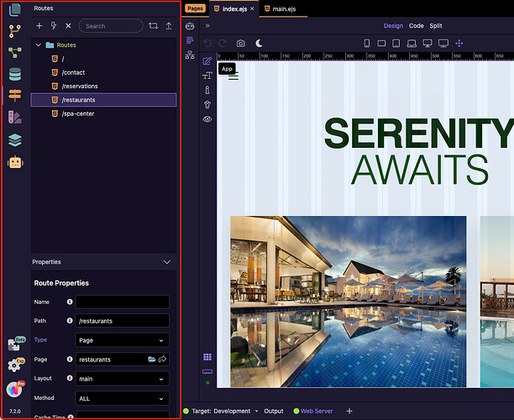Image resolution: width=514 pixels, height=420 pixels.
Task: Toggle the grid view icon
Action: tap(207, 357)
